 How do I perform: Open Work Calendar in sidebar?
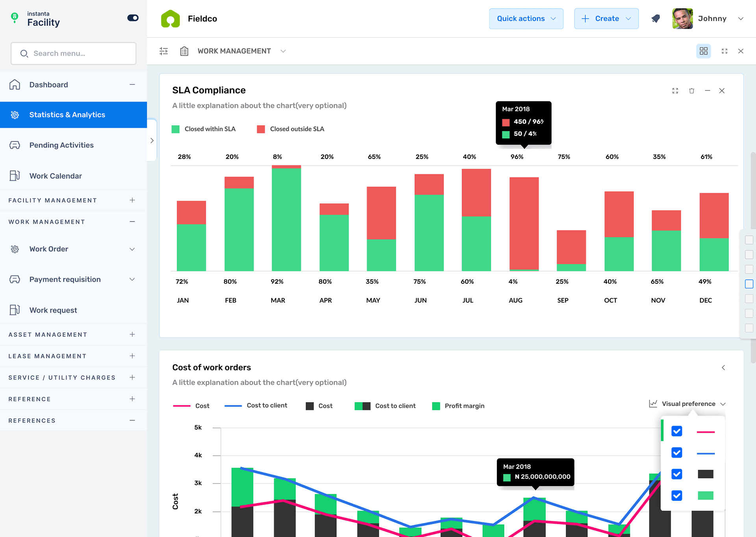(56, 176)
